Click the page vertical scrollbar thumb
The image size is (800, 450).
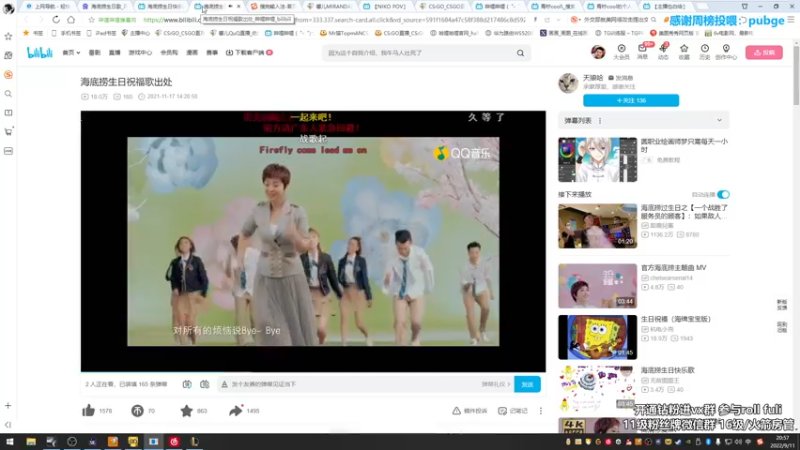click(x=796, y=74)
